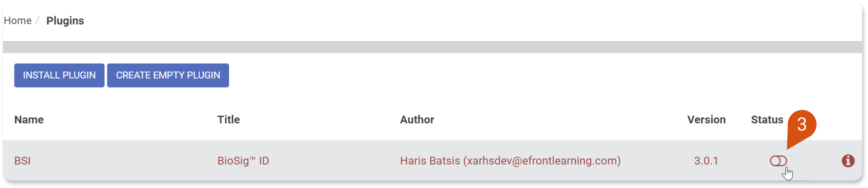
Task: Open the Plugins breadcrumb item
Action: coord(65,21)
